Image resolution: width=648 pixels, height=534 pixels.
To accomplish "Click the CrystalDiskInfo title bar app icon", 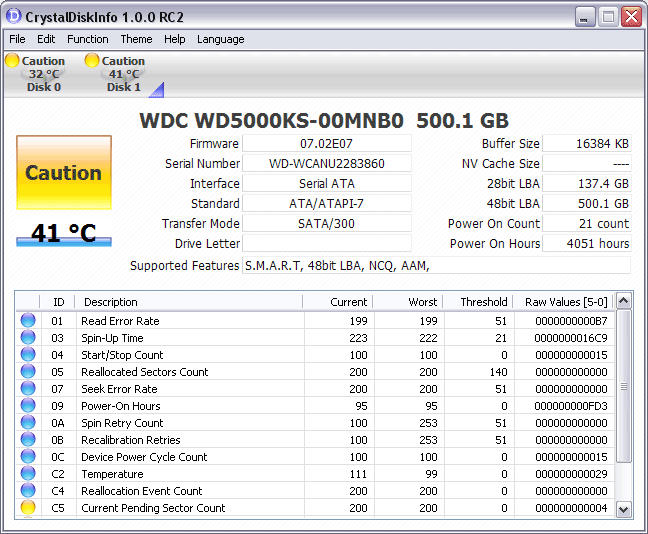I will [14, 16].
